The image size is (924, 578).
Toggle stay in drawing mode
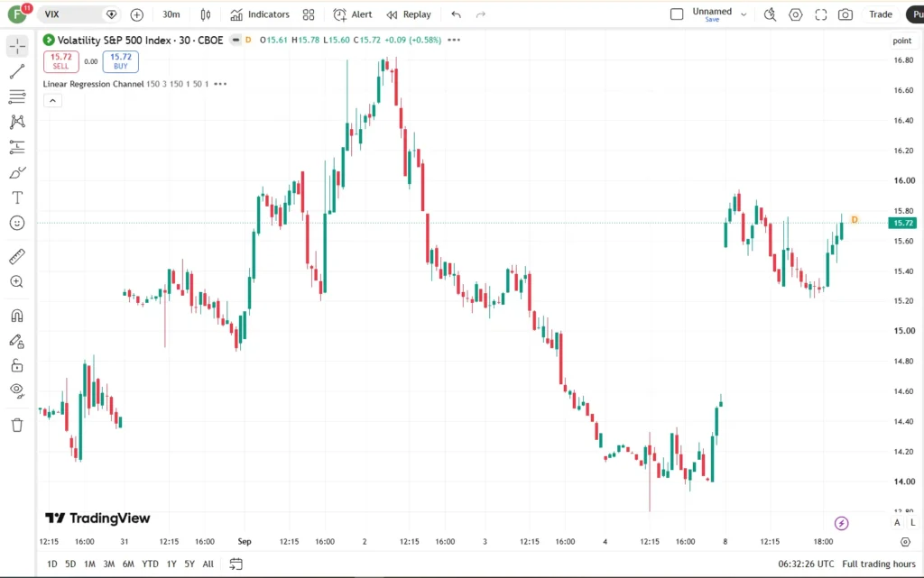click(17, 341)
